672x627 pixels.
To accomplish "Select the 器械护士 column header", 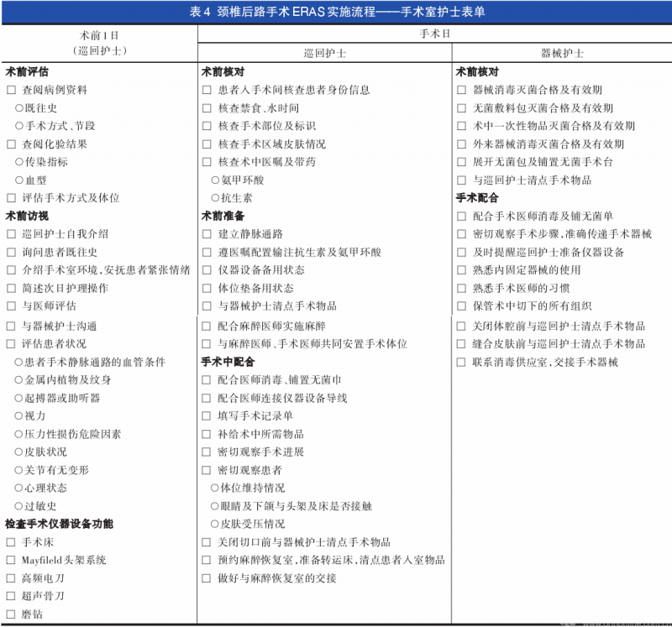I will [x=562, y=53].
